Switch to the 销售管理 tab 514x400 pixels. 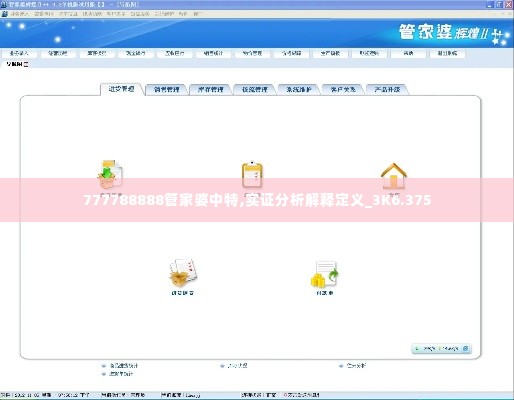(167, 89)
